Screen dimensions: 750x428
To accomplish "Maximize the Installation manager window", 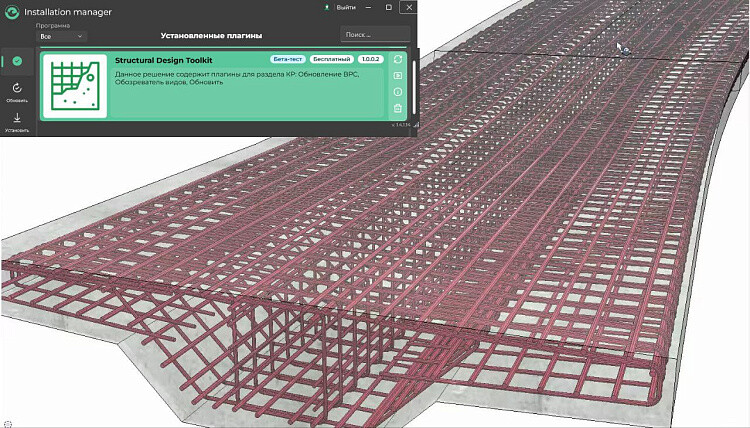I will [x=388, y=8].
